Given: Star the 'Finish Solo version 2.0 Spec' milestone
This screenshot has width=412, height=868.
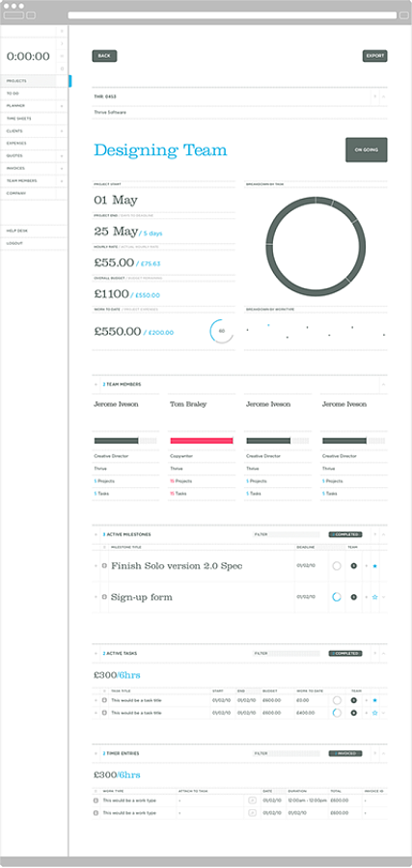Looking at the screenshot, I should (x=375, y=566).
